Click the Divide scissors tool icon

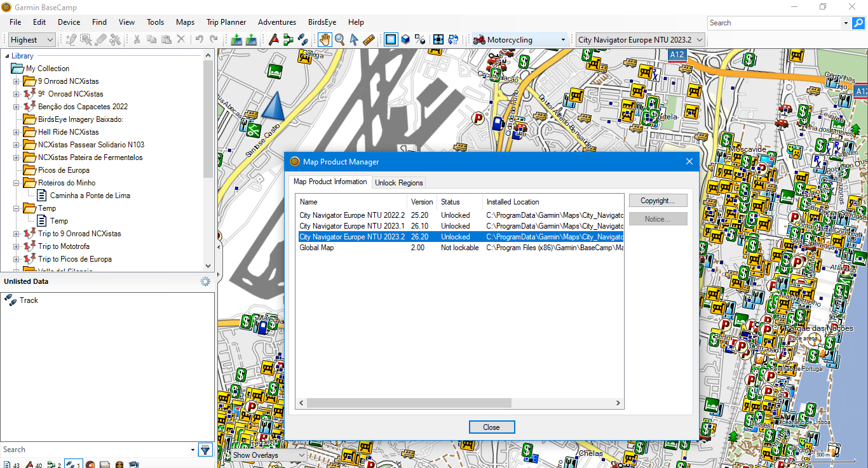[114, 39]
